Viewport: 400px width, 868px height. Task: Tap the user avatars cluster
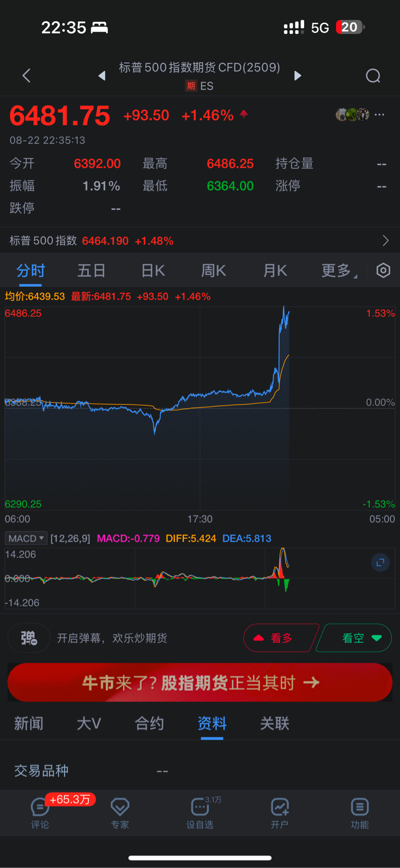click(353, 115)
